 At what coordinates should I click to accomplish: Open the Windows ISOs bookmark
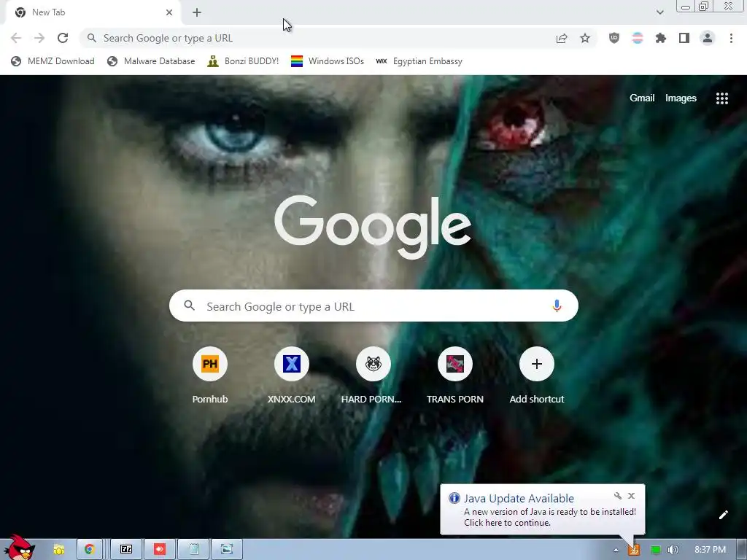pyautogui.click(x=328, y=61)
